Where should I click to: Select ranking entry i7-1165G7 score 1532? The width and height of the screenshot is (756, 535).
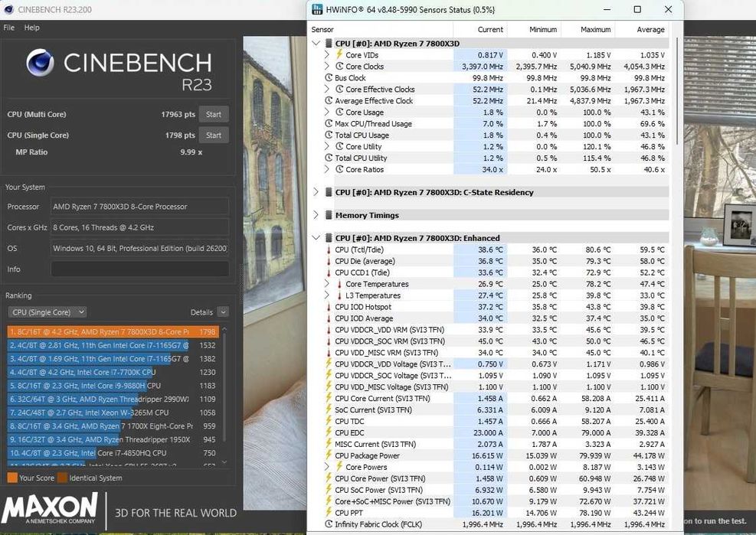point(113,345)
